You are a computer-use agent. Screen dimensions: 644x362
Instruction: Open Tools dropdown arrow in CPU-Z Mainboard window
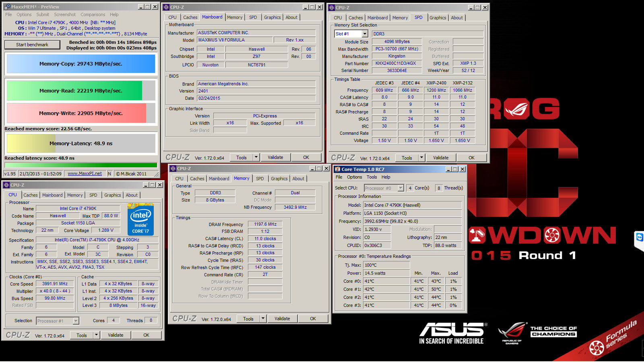pyautogui.click(x=256, y=157)
